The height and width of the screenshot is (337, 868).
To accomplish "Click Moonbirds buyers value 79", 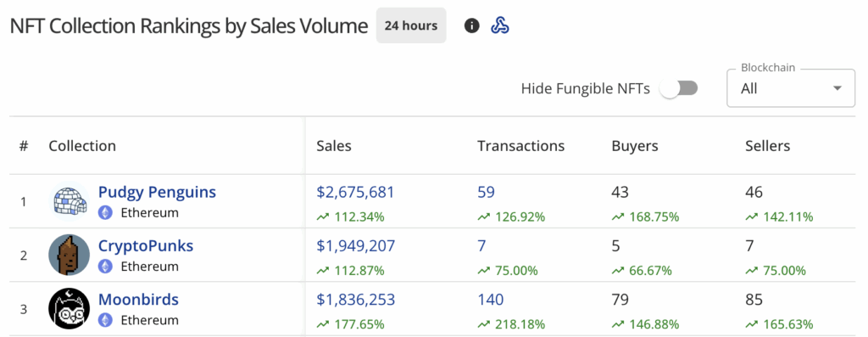I will 620,300.
